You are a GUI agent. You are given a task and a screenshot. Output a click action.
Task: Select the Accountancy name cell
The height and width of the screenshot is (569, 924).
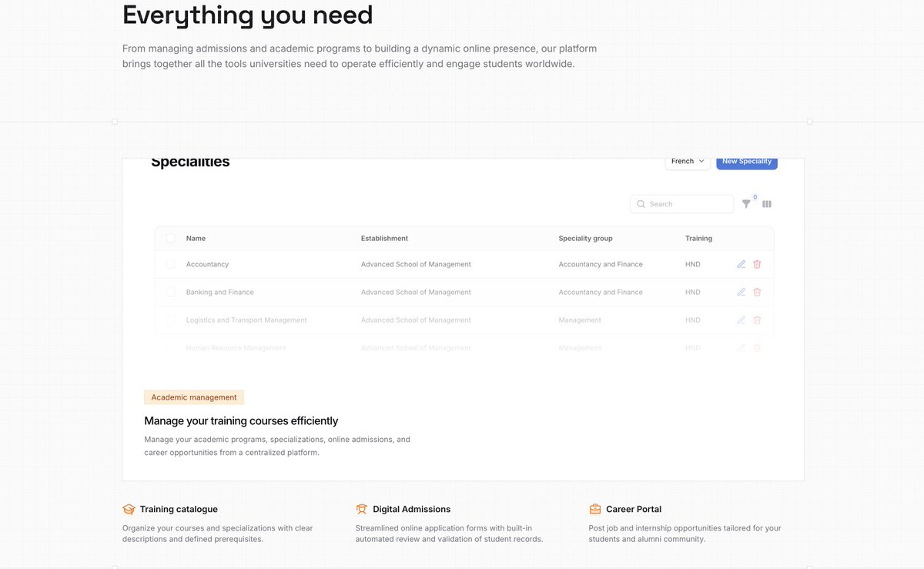pyautogui.click(x=207, y=264)
